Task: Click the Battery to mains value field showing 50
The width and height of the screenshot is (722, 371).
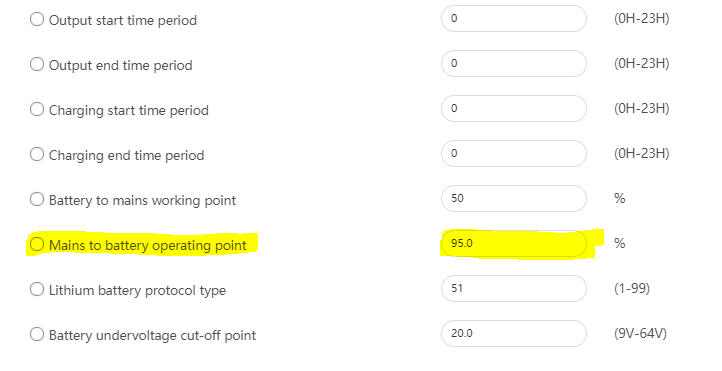Action: click(514, 198)
